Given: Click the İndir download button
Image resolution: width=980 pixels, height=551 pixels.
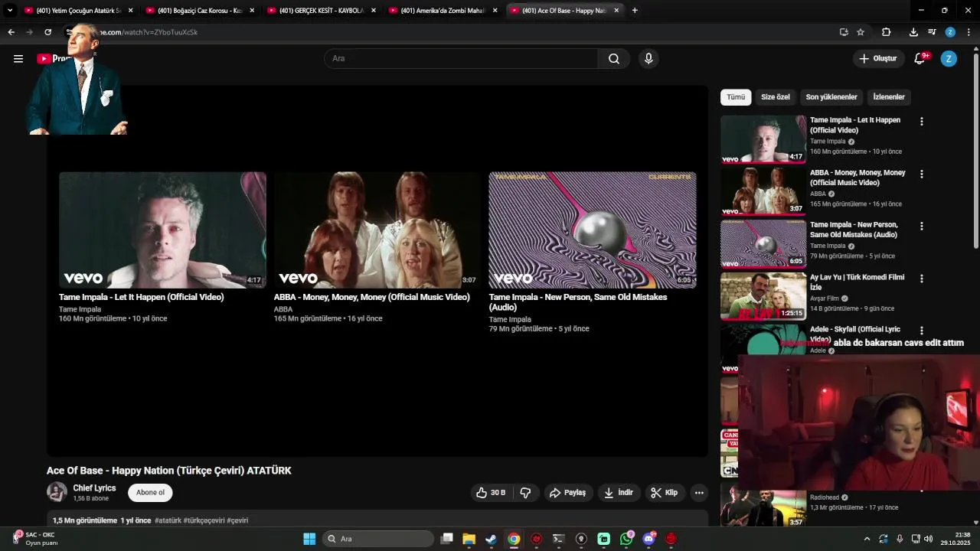Looking at the screenshot, I should (619, 493).
